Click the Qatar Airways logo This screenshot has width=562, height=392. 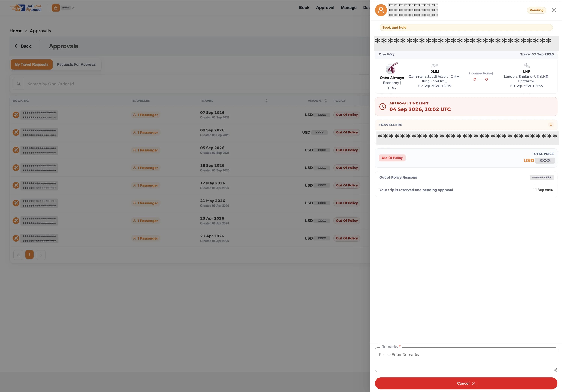click(392, 68)
